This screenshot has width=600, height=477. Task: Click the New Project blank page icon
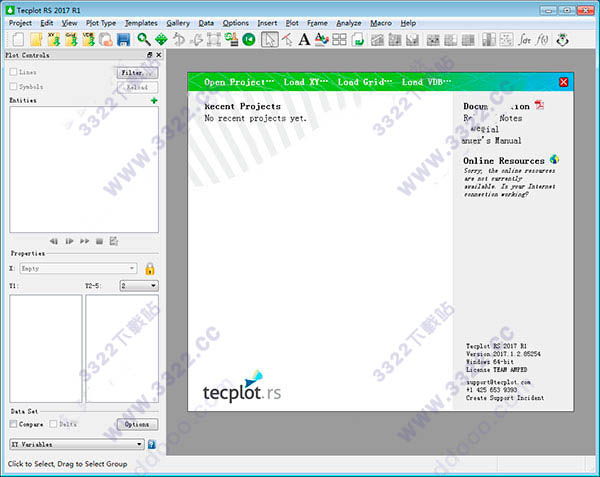point(18,39)
